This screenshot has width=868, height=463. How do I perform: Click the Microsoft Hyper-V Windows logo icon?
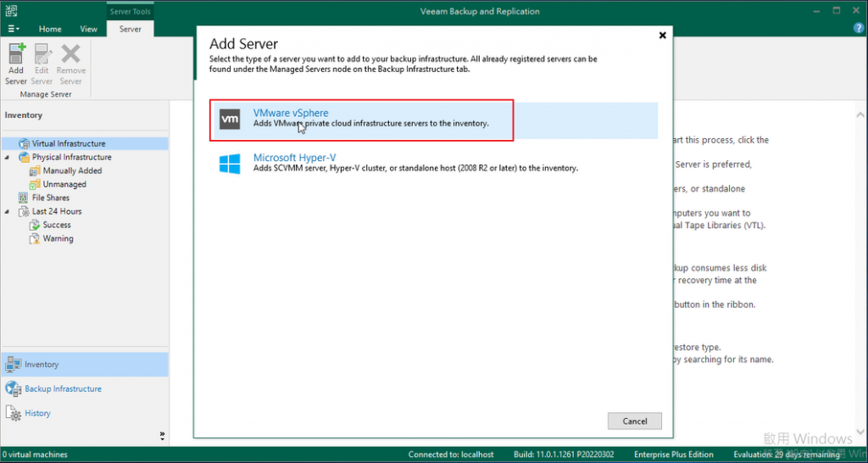pyautogui.click(x=230, y=164)
